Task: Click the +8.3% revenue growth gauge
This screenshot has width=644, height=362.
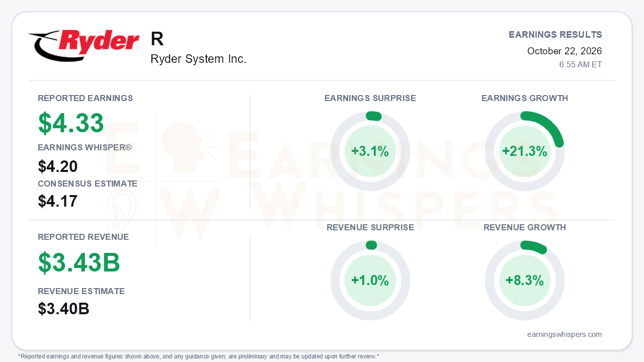Action: tap(525, 281)
